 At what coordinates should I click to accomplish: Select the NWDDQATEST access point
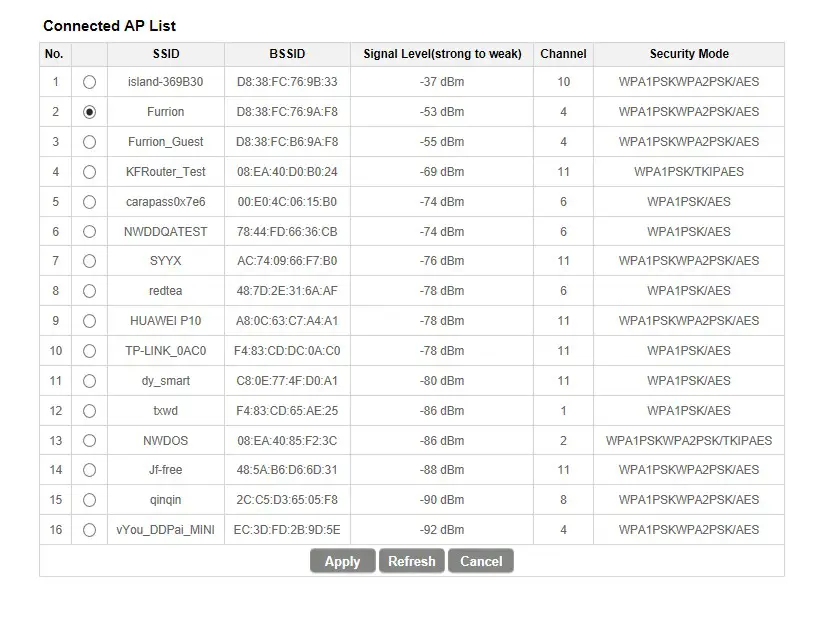point(89,231)
